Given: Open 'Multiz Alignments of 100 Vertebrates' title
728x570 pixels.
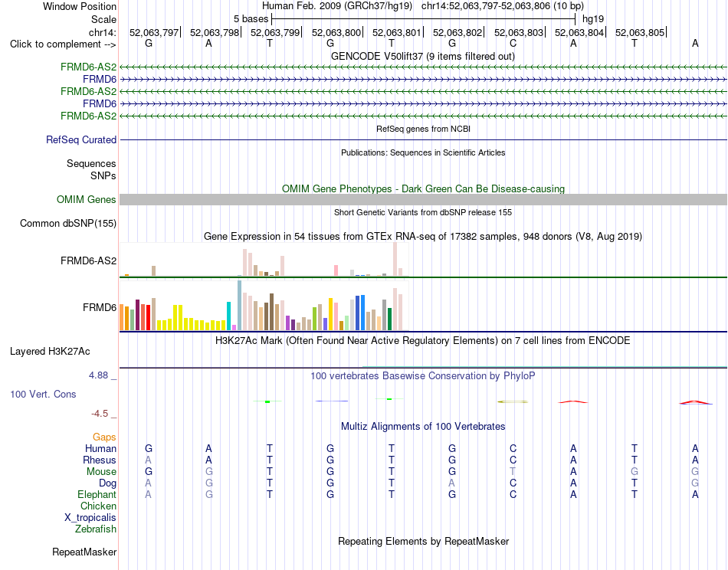Looking at the screenshot, I should [423, 427].
